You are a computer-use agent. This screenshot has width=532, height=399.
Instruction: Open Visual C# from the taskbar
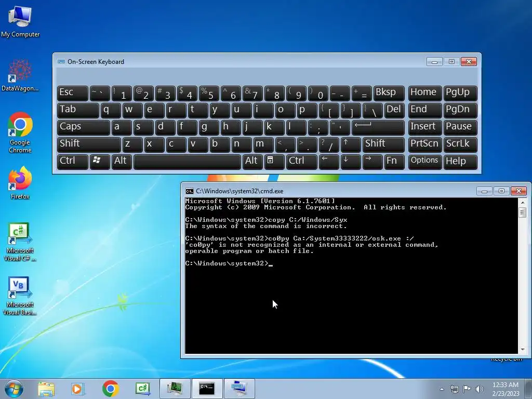[x=142, y=389]
